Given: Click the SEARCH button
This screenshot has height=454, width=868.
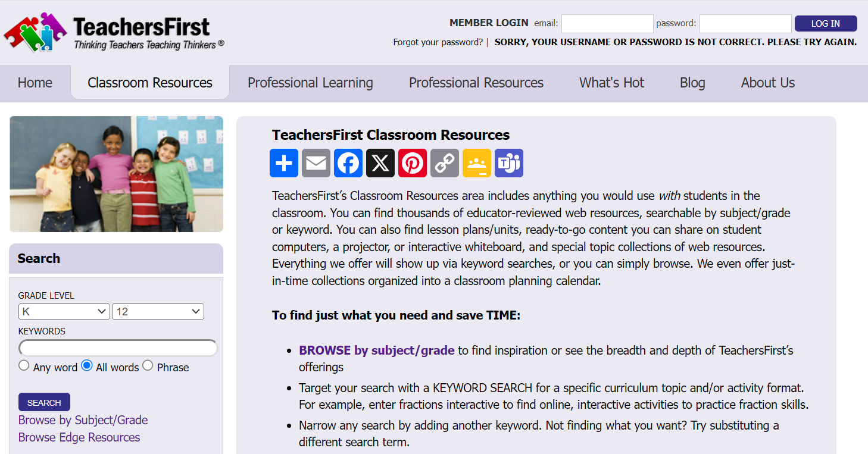Looking at the screenshot, I should tap(44, 402).
